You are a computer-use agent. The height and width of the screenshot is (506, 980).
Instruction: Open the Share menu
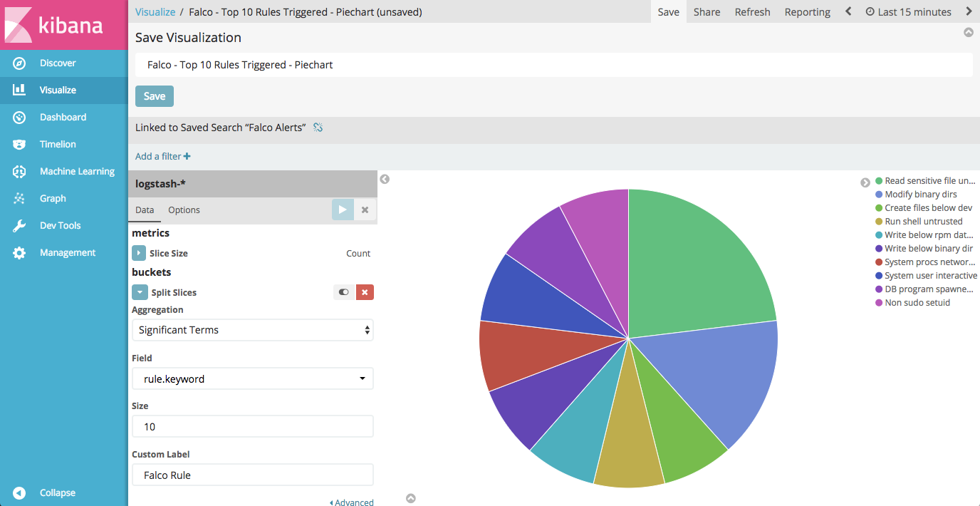(707, 12)
